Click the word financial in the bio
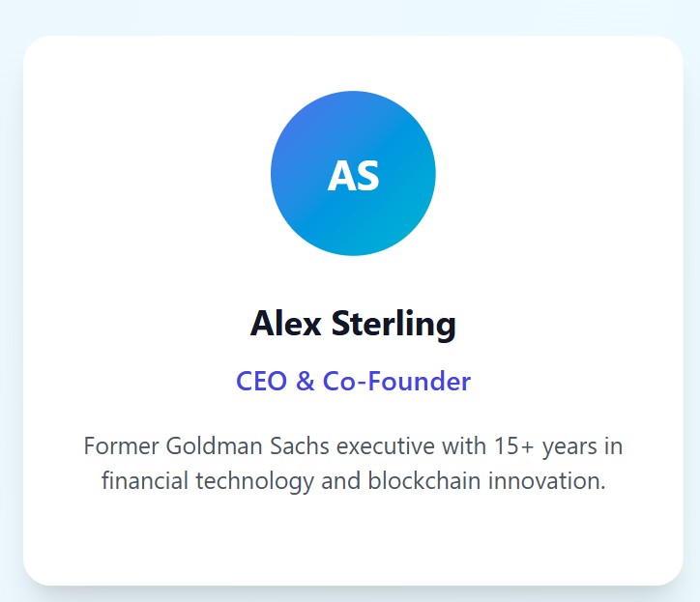This screenshot has height=602, width=700. tap(144, 480)
